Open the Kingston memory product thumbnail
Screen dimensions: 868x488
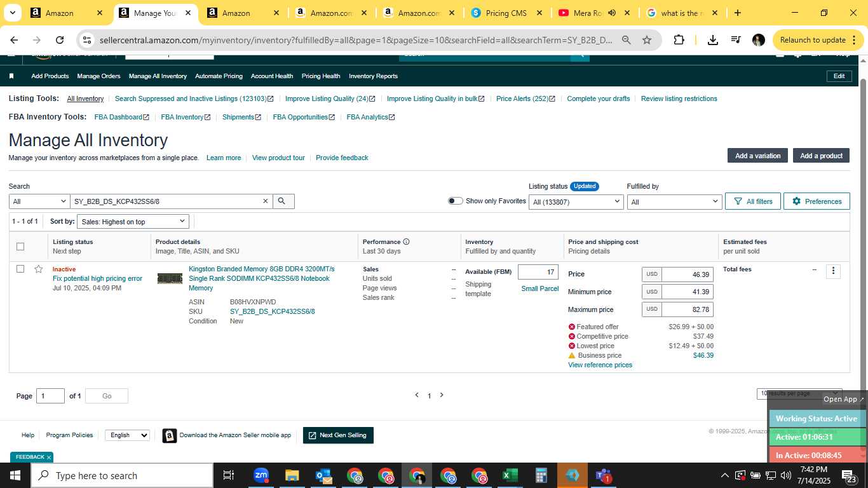pyautogui.click(x=170, y=278)
